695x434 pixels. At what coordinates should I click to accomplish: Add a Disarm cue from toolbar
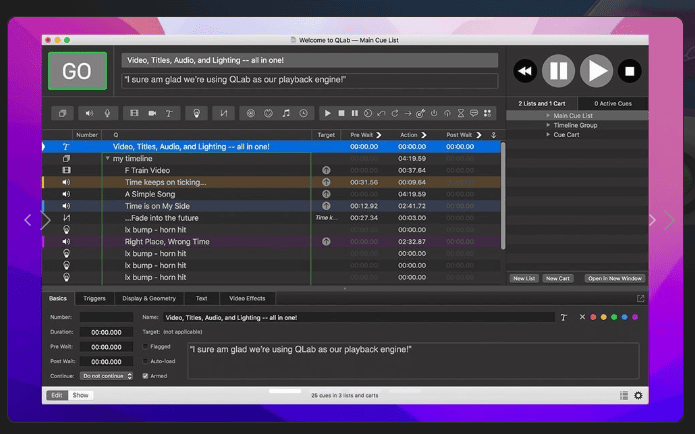click(447, 113)
